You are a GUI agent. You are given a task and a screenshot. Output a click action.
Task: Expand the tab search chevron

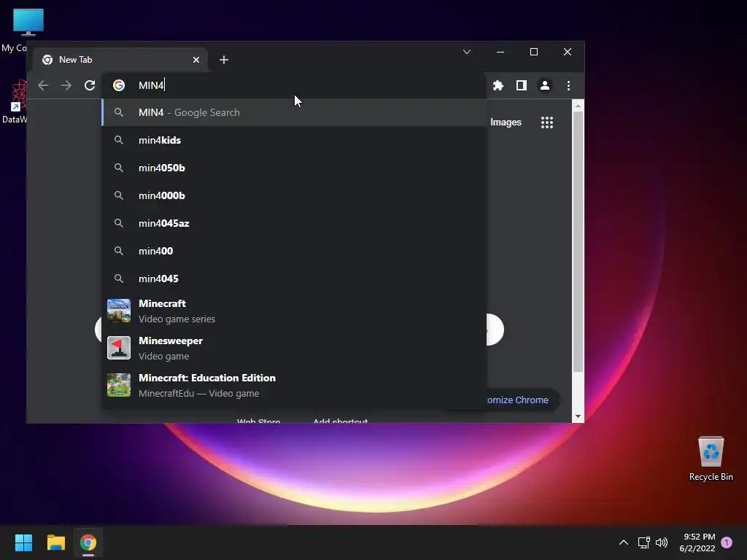(467, 52)
